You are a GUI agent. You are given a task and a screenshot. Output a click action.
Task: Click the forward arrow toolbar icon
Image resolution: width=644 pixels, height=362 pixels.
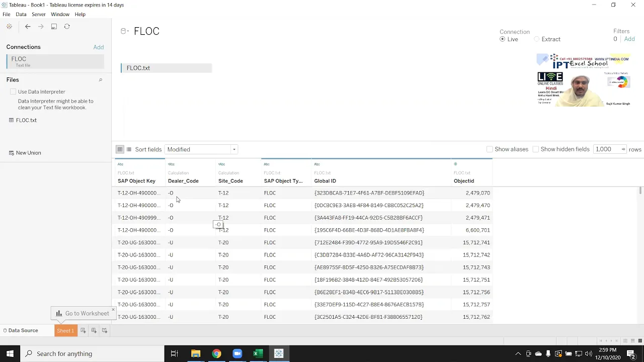coord(41,27)
